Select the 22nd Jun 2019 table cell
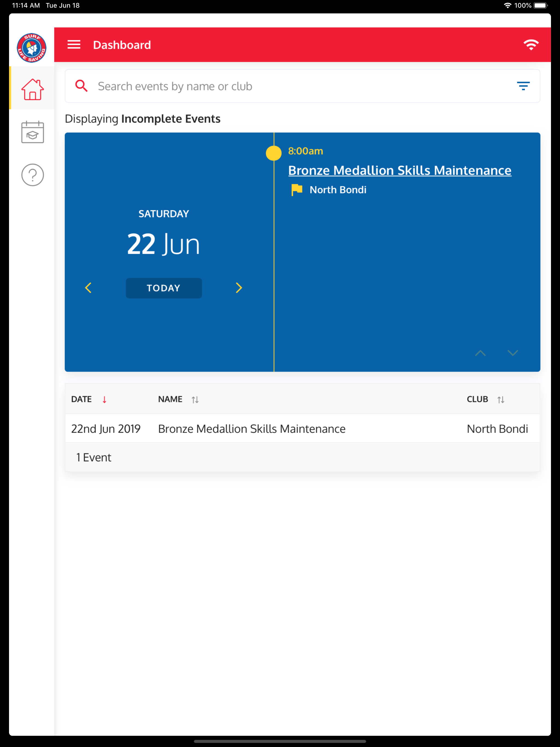 coord(106,428)
